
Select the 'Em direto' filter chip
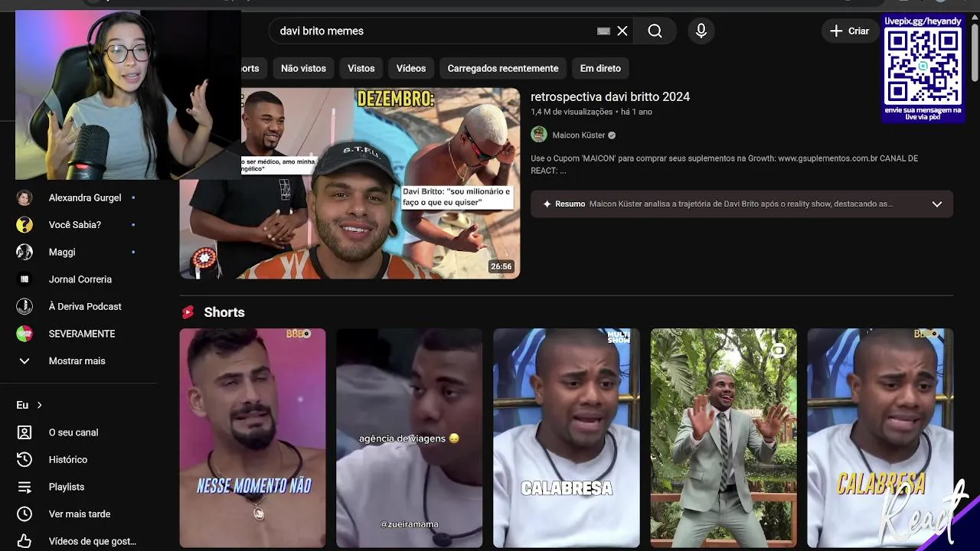tap(600, 68)
